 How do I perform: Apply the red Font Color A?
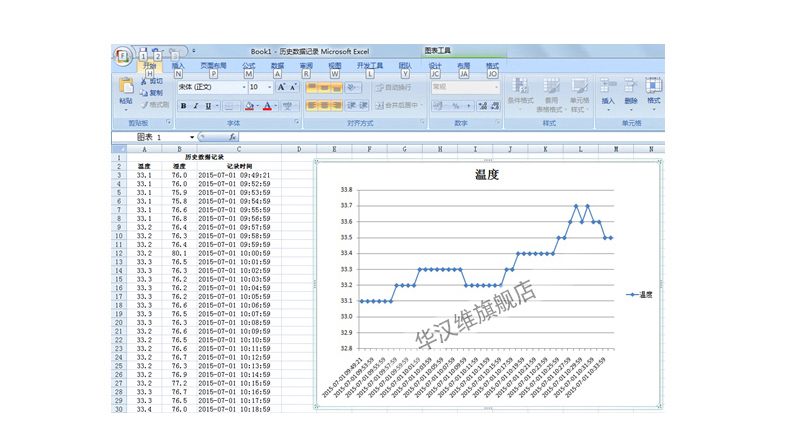pyautogui.click(x=267, y=106)
